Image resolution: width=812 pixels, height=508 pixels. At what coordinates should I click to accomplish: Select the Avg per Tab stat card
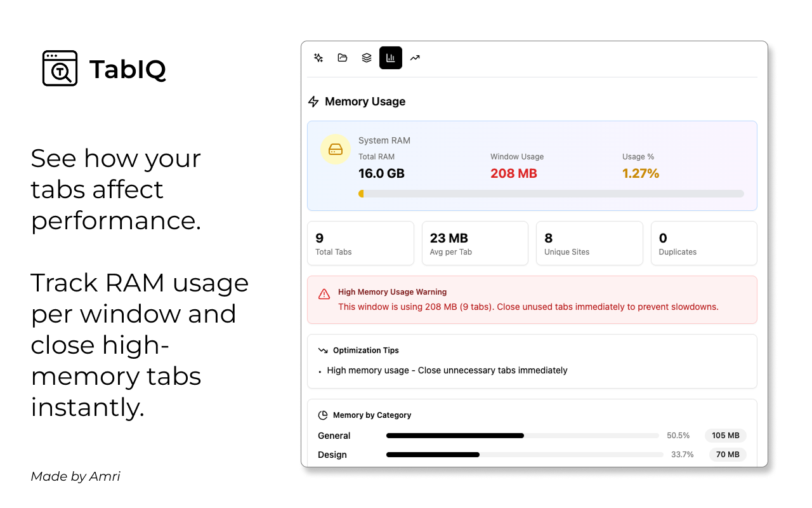coord(475,243)
